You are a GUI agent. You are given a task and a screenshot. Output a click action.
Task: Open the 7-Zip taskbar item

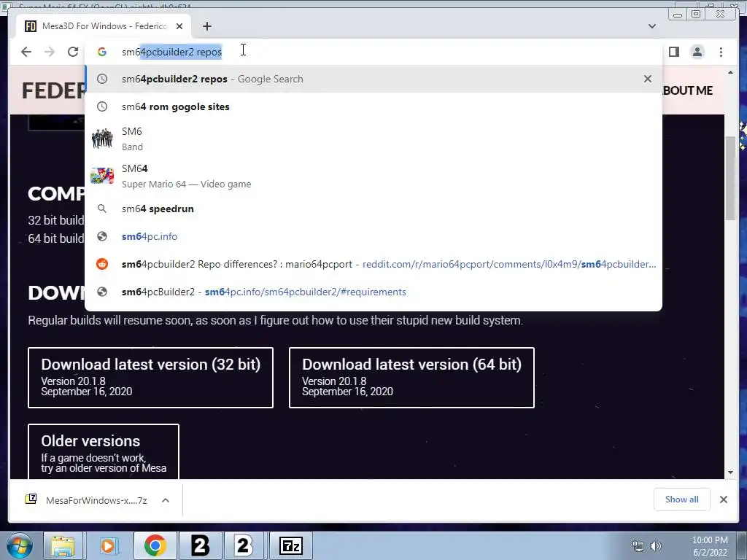290,545
